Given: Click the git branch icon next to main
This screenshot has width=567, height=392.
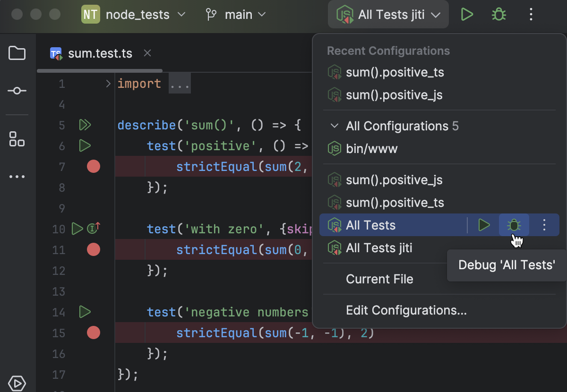Looking at the screenshot, I should 211,15.
